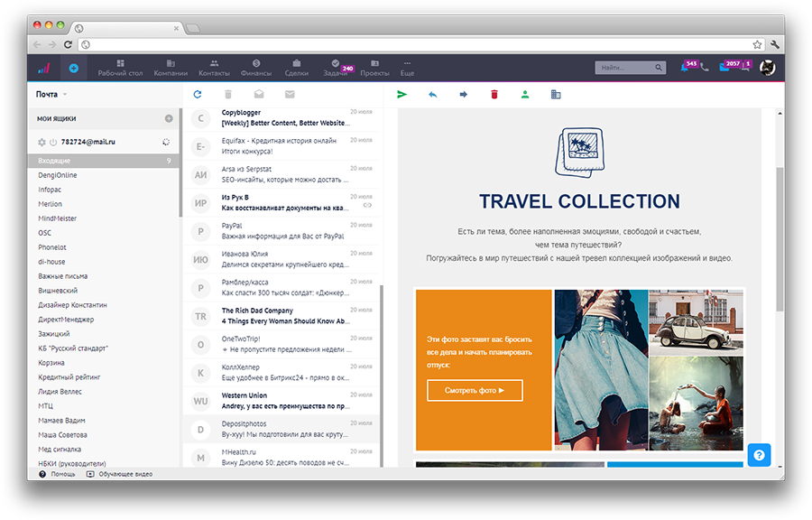Add a new mailbox with the plus icon
The width and height of the screenshot is (812, 520).
(169, 118)
